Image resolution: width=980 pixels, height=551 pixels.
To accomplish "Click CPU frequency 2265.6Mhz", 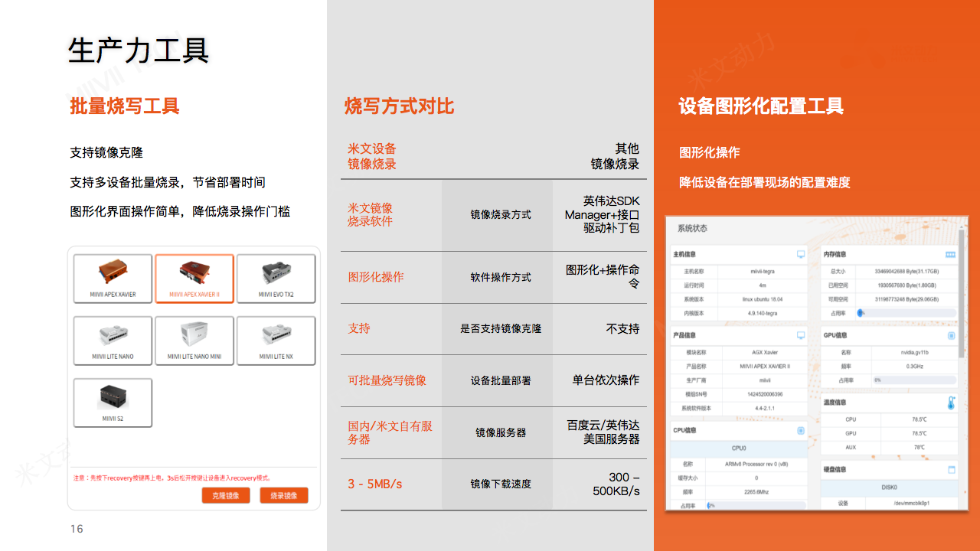I will [x=756, y=491].
